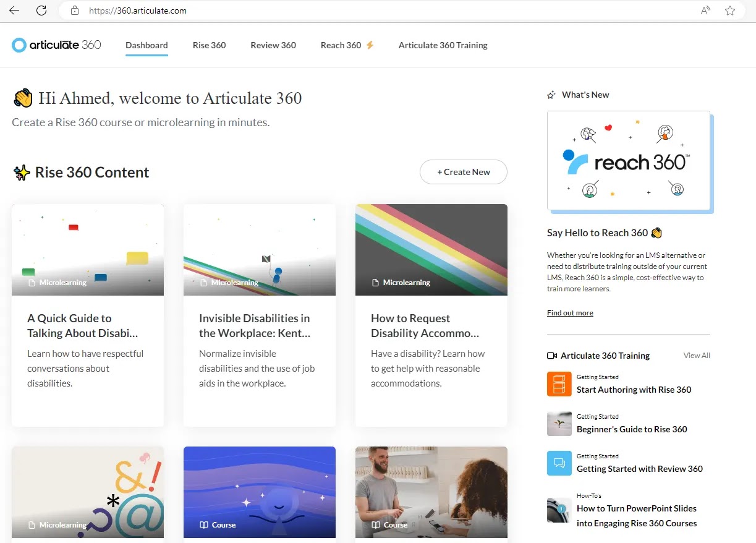Click the orange Start Authoring with Rise 360 icon
The image size is (756, 543).
[x=559, y=384]
